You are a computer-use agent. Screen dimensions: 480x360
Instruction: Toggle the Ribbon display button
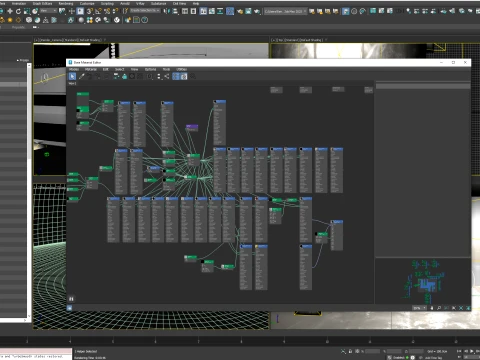coord(203,11)
